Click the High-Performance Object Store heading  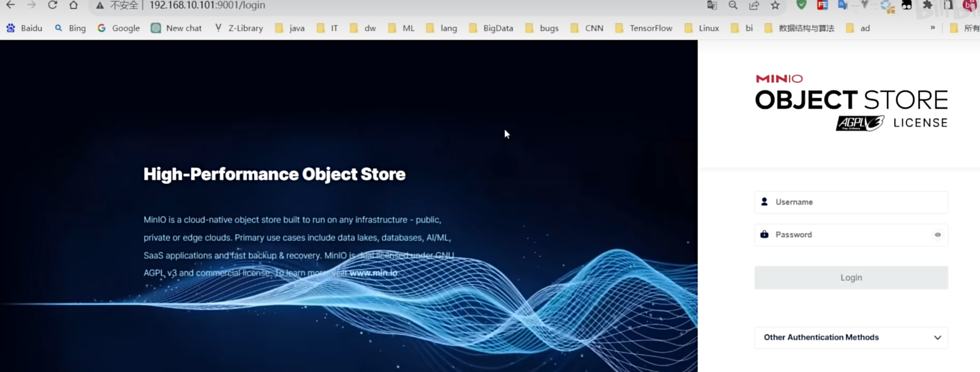click(x=275, y=174)
